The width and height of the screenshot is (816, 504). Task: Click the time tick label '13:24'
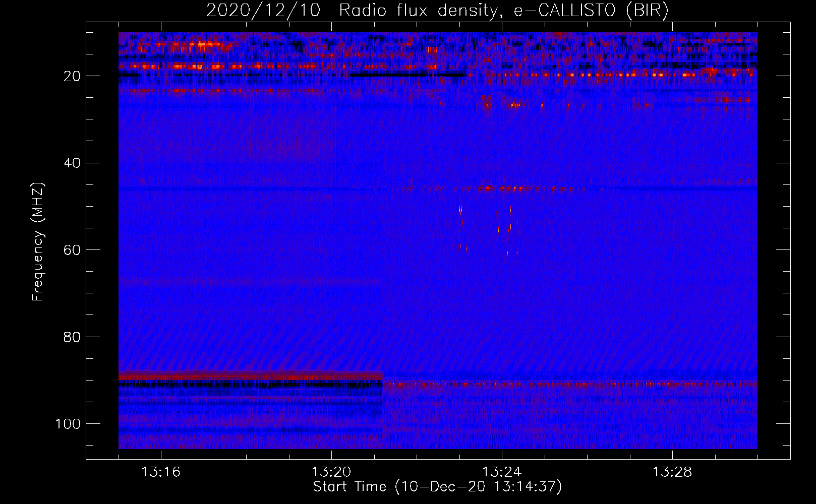click(x=502, y=472)
